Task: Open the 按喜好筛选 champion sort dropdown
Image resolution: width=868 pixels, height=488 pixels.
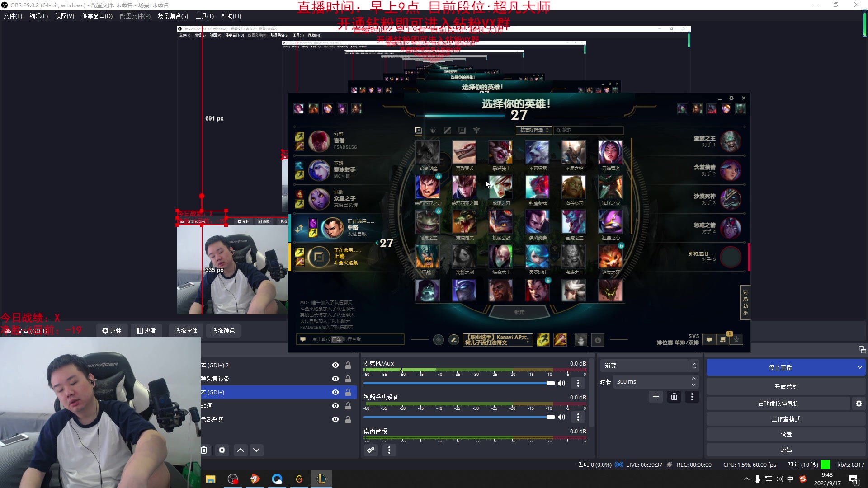Action: [534, 130]
